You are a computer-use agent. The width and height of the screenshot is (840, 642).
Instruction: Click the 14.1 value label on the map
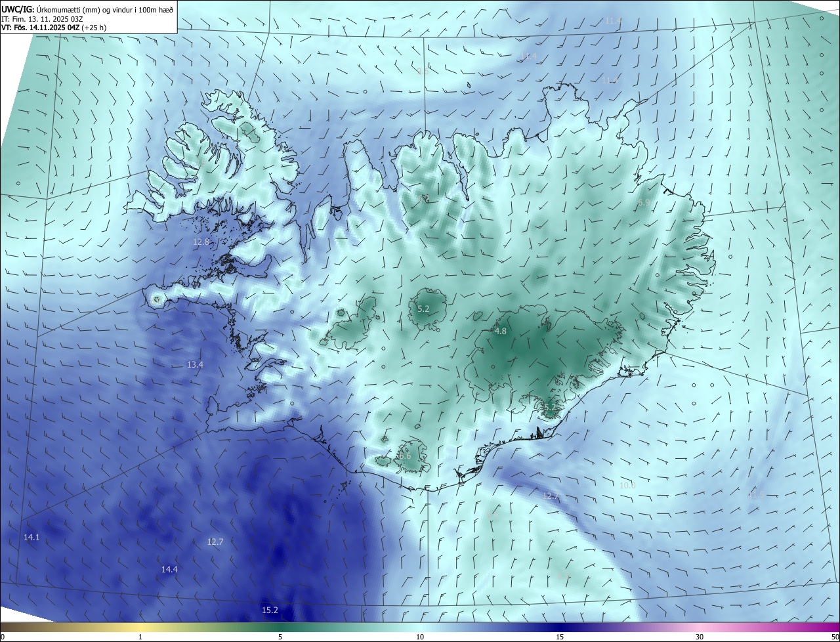31,537
